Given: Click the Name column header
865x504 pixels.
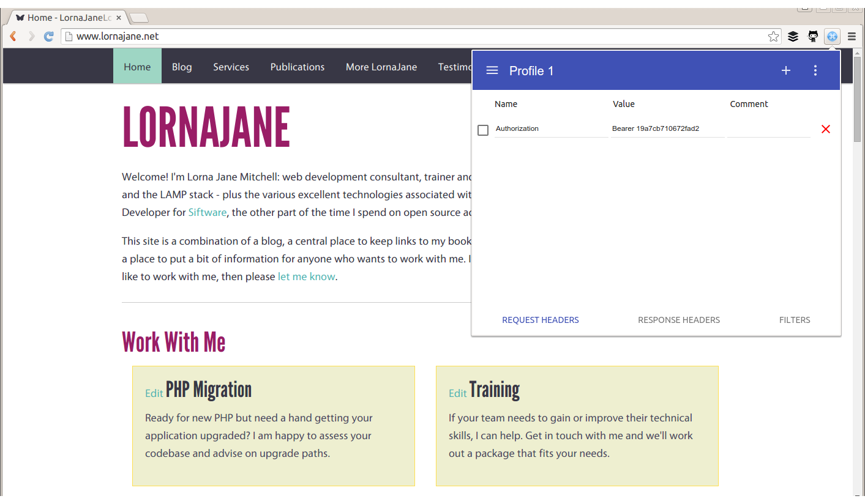Looking at the screenshot, I should [506, 104].
